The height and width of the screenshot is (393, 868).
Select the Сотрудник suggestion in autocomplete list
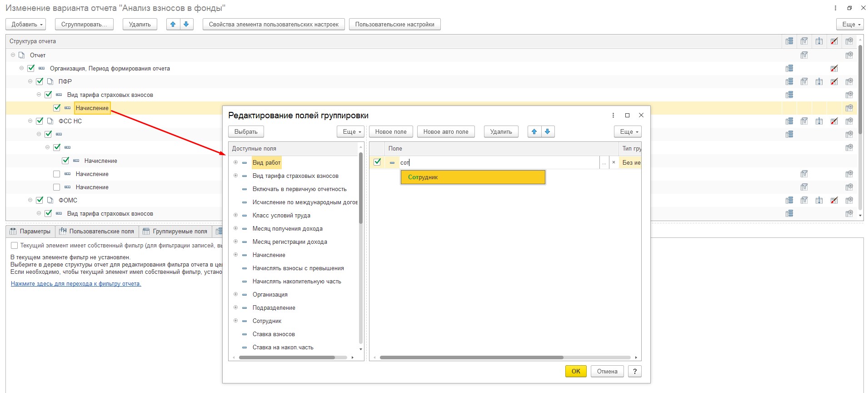coord(472,177)
